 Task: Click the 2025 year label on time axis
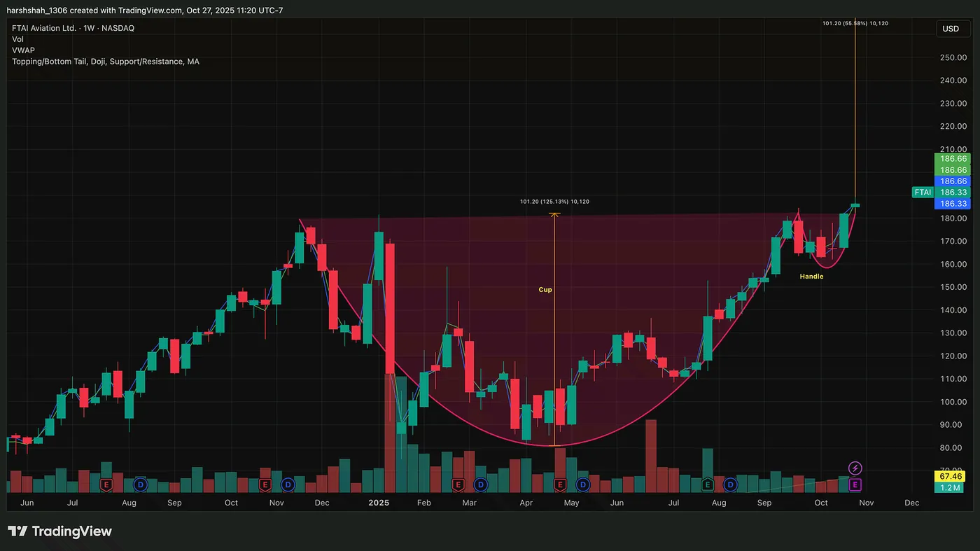click(x=379, y=503)
